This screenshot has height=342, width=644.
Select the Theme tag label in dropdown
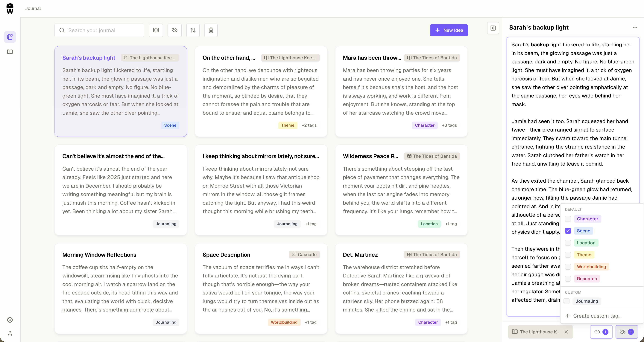(584, 255)
